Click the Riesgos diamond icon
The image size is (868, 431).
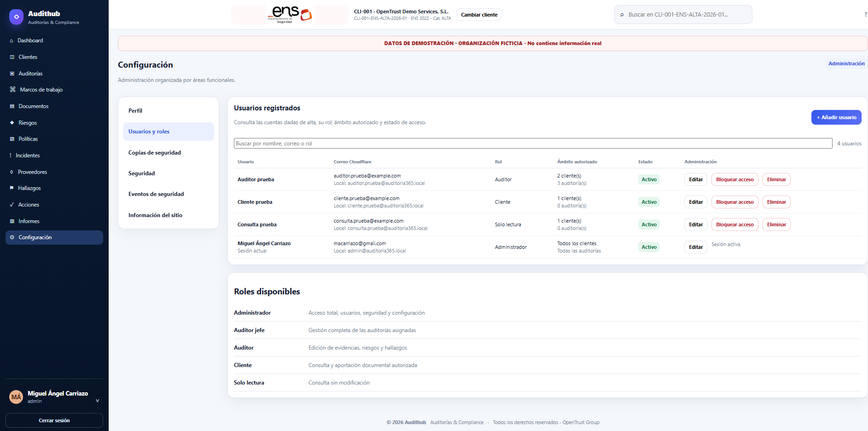click(12, 123)
